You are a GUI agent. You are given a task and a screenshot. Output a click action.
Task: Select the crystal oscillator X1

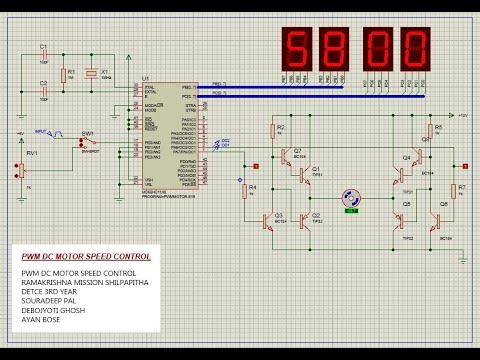coord(91,73)
